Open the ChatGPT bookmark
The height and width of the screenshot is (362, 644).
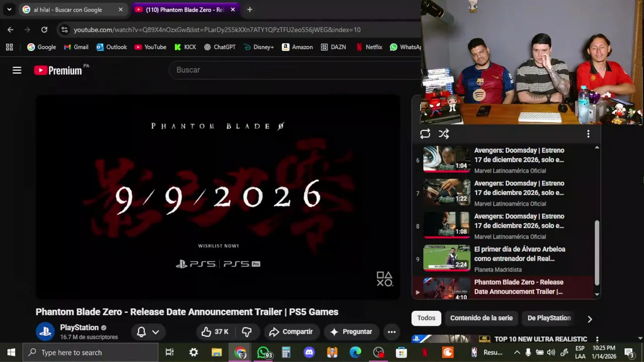click(220, 47)
